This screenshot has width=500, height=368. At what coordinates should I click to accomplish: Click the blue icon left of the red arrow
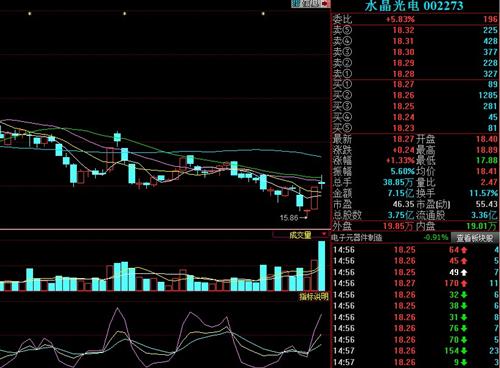[x=296, y=4]
